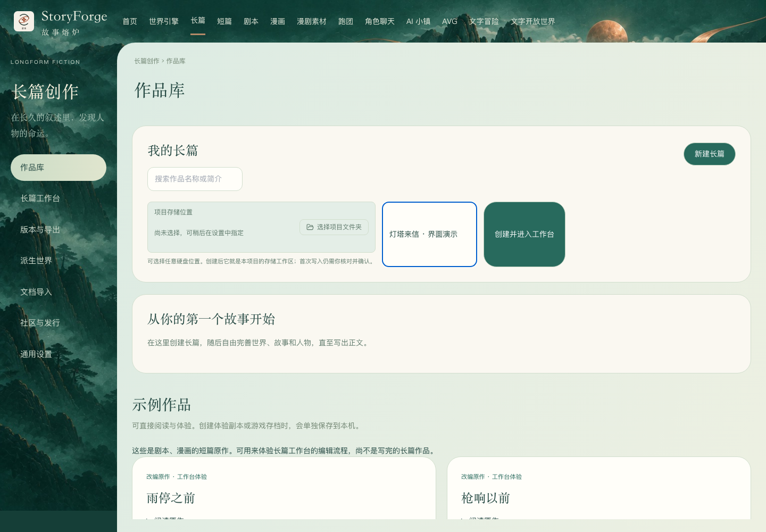Click the folder icon beside 选择项目文件夹
Image resolution: width=766 pixels, height=532 pixels.
tap(310, 227)
